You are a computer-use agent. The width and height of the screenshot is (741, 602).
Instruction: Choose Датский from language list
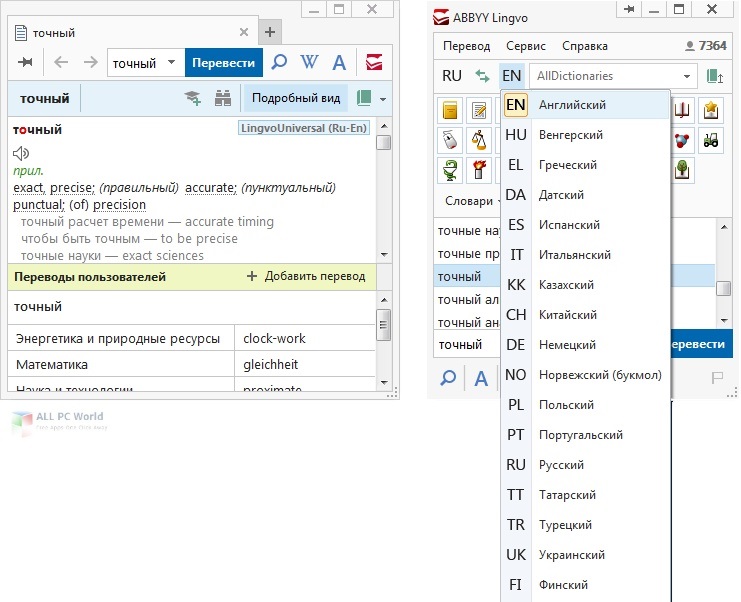586,195
